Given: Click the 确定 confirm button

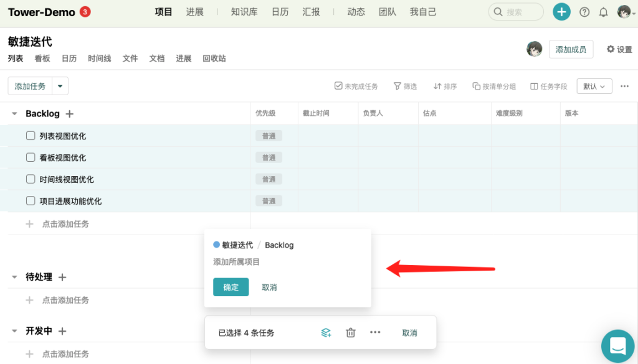Looking at the screenshot, I should 231,287.
